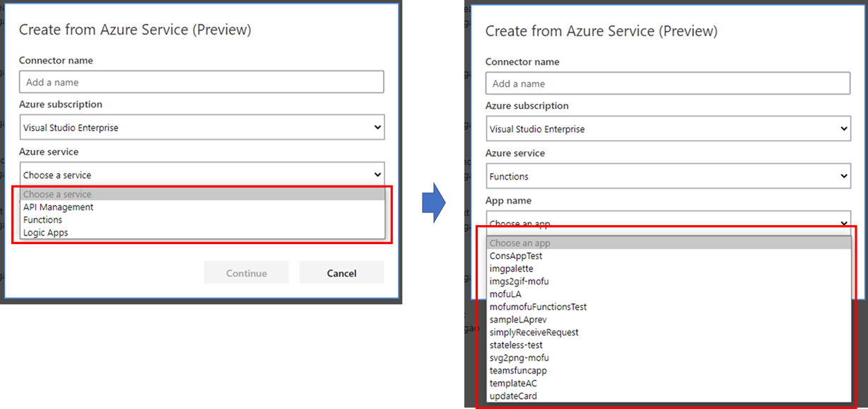Screen dimensions: 868x409
Task: Pick Logic Apps from the service list
Action: tap(203, 233)
